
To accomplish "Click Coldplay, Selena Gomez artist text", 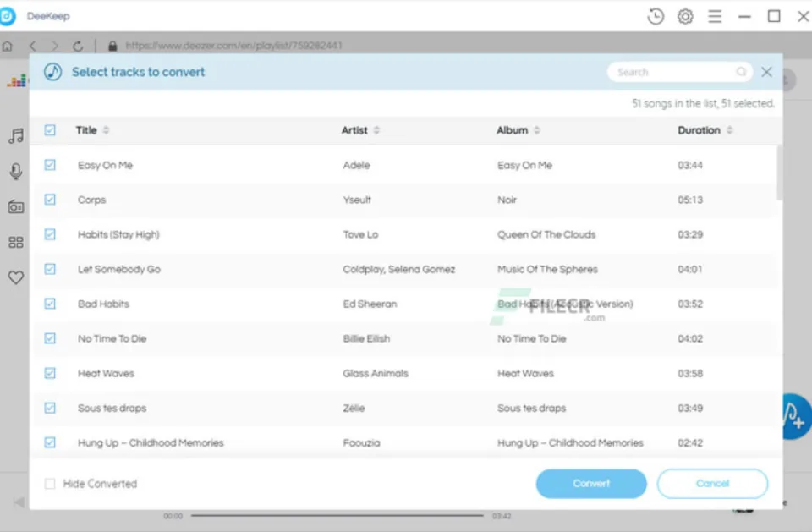I will (398, 269).
